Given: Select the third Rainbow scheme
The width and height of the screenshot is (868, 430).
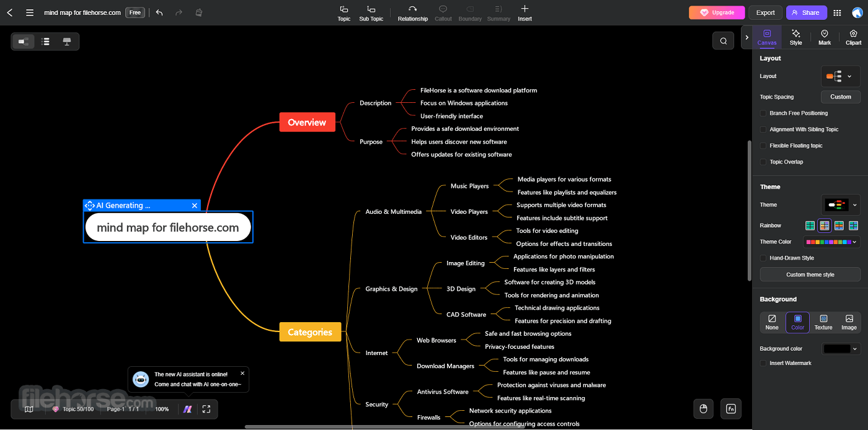Looking at the screenshot, I should pos(839,226).
